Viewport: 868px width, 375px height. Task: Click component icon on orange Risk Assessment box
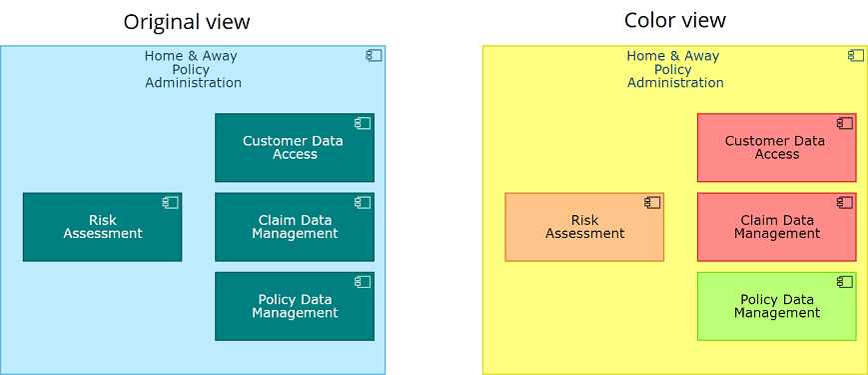tap(652, 203)
